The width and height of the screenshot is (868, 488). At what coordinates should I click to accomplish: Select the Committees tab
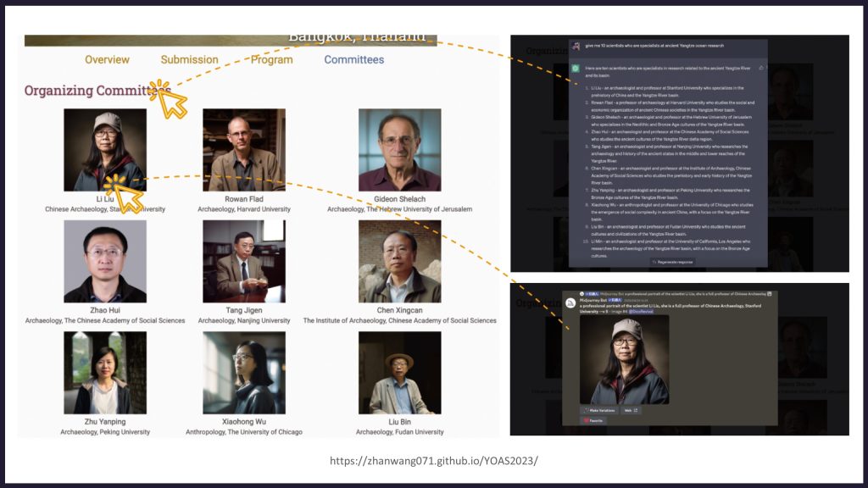[353, 59]
